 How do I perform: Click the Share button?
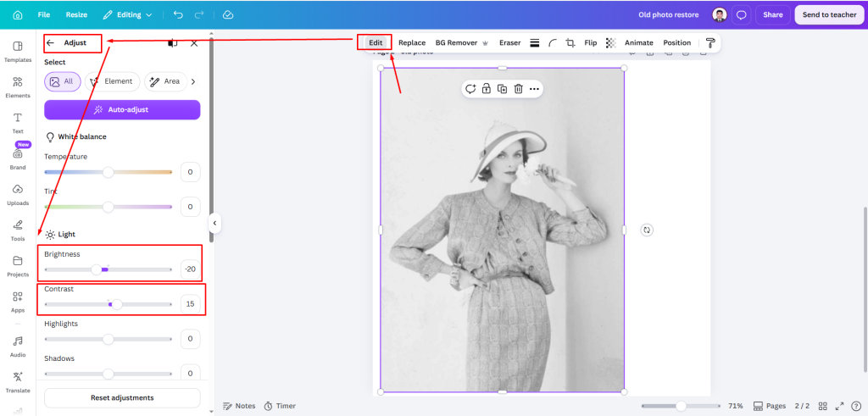pos(773,15)
